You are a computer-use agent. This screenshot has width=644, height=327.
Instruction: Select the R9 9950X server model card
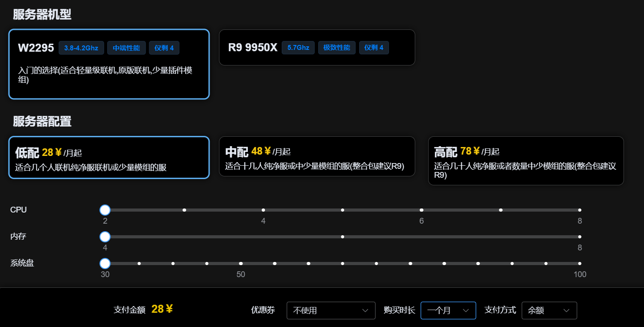317,48
